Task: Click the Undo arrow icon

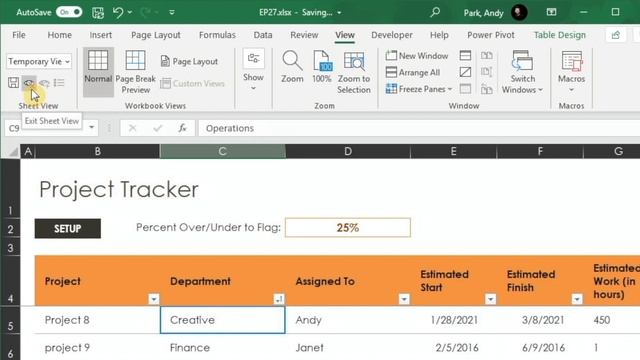Action: 118,13
